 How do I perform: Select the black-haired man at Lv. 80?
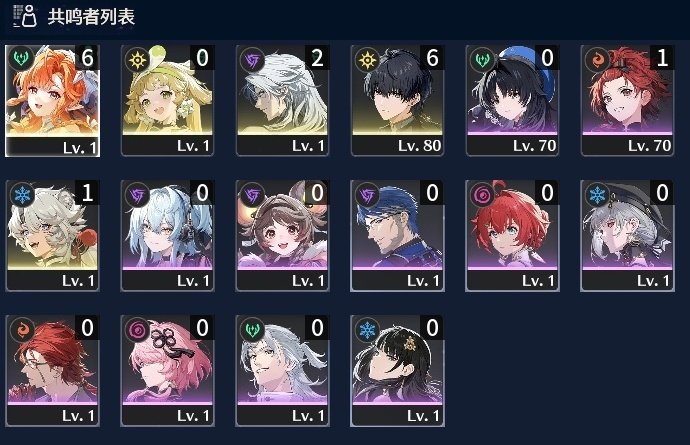[x=397, y=101]
